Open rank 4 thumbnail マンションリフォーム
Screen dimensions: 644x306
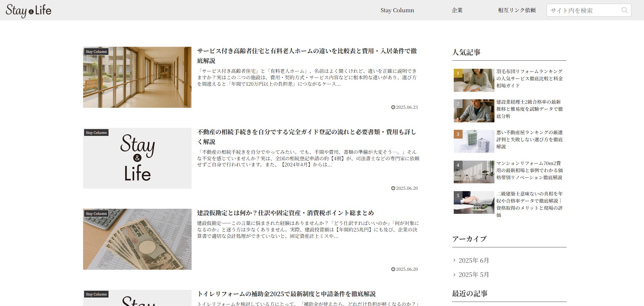tap(474, 172)
